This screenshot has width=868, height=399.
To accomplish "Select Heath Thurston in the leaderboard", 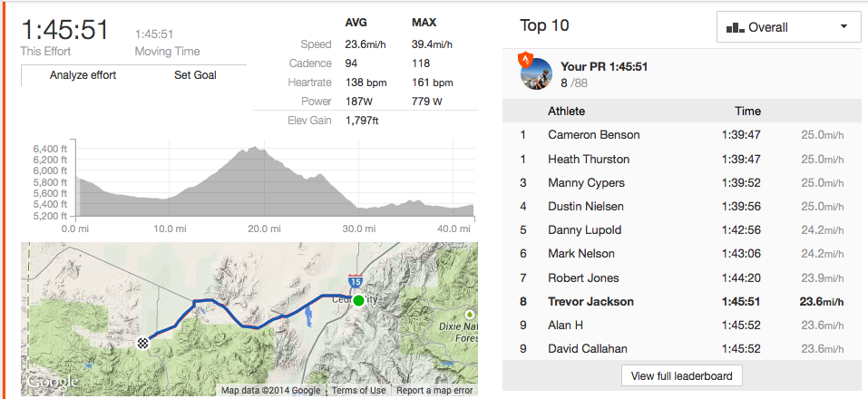I will coord(589,159).
